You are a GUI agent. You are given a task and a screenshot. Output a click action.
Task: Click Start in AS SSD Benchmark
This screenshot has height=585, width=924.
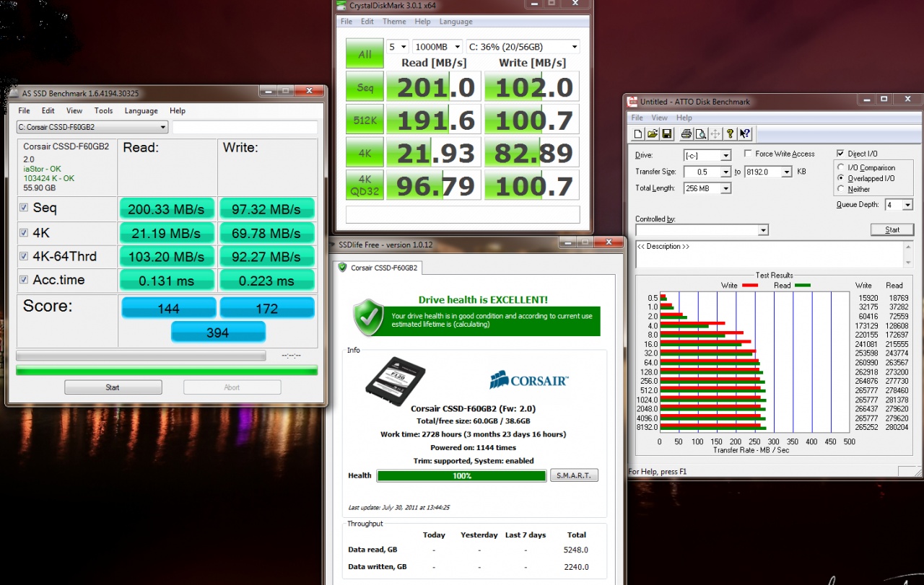click(x=113, y=387)
